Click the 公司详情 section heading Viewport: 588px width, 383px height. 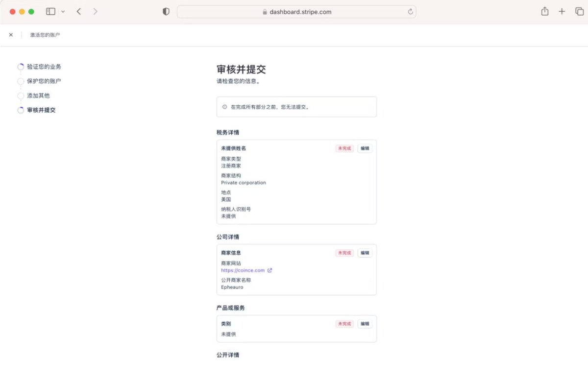click(228, 237)
